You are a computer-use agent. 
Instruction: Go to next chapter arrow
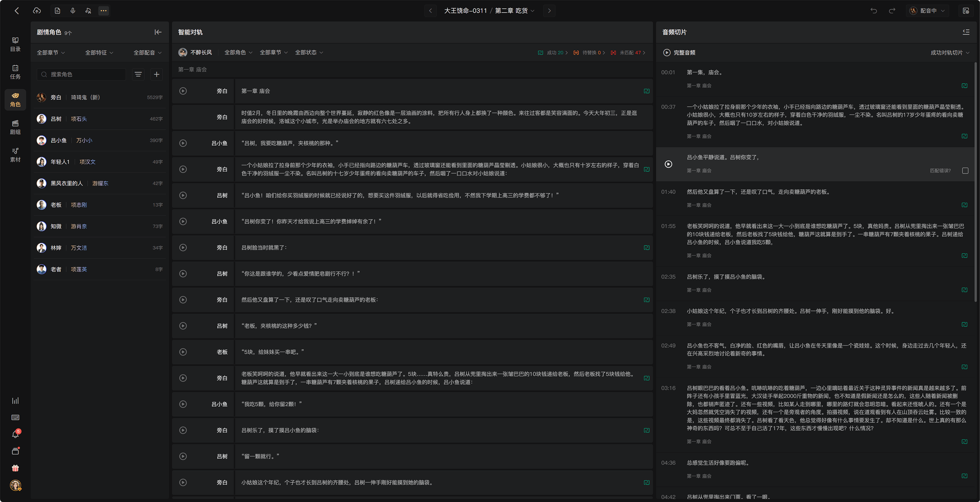point(549,11)
